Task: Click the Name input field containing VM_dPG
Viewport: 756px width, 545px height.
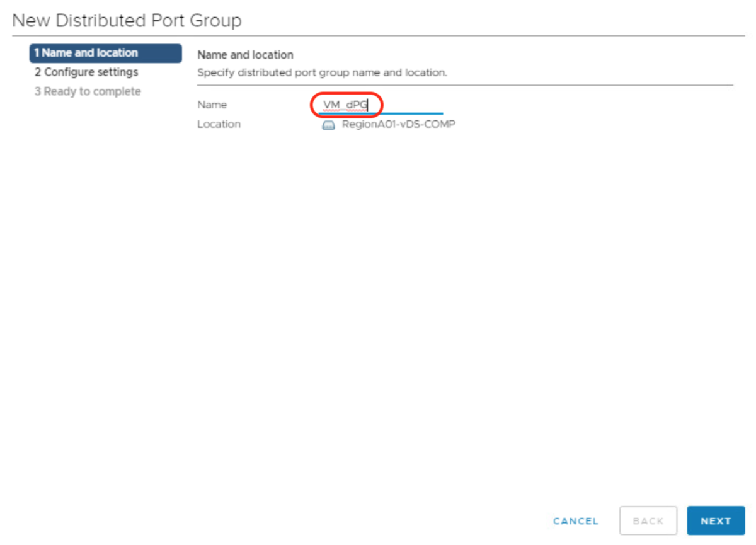Action: coord(381,105)
